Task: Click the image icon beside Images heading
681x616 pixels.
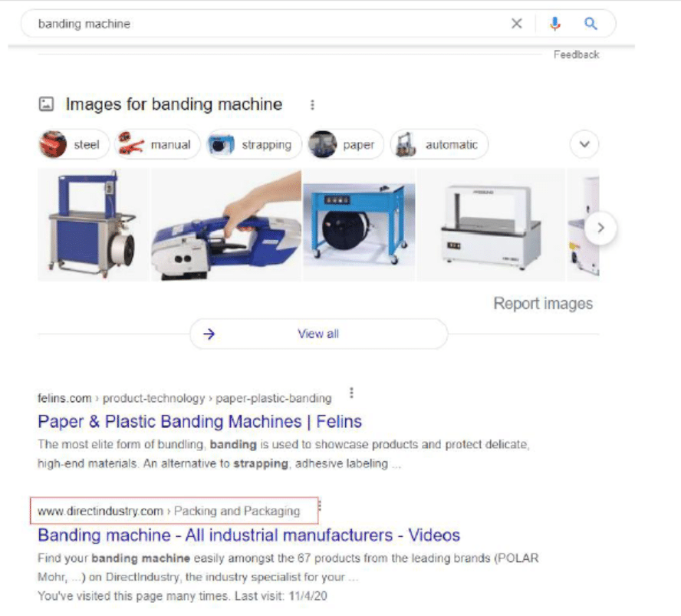Action: (47, 104)
